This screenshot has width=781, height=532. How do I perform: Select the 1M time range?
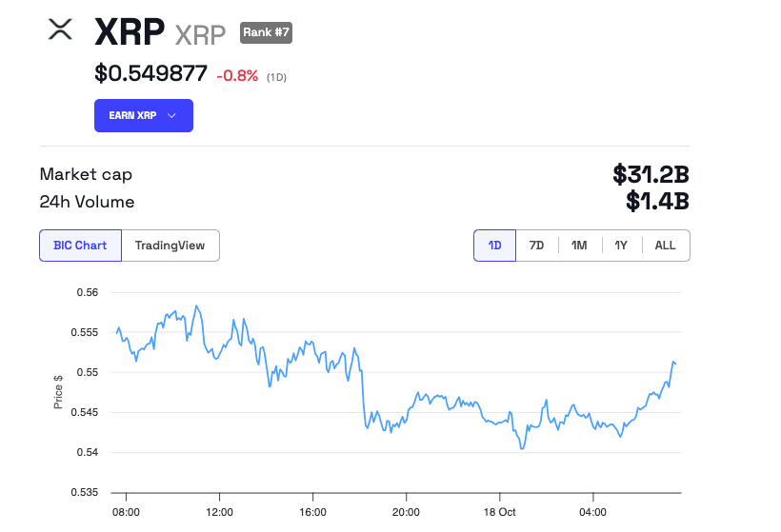[x=579, y=246]
